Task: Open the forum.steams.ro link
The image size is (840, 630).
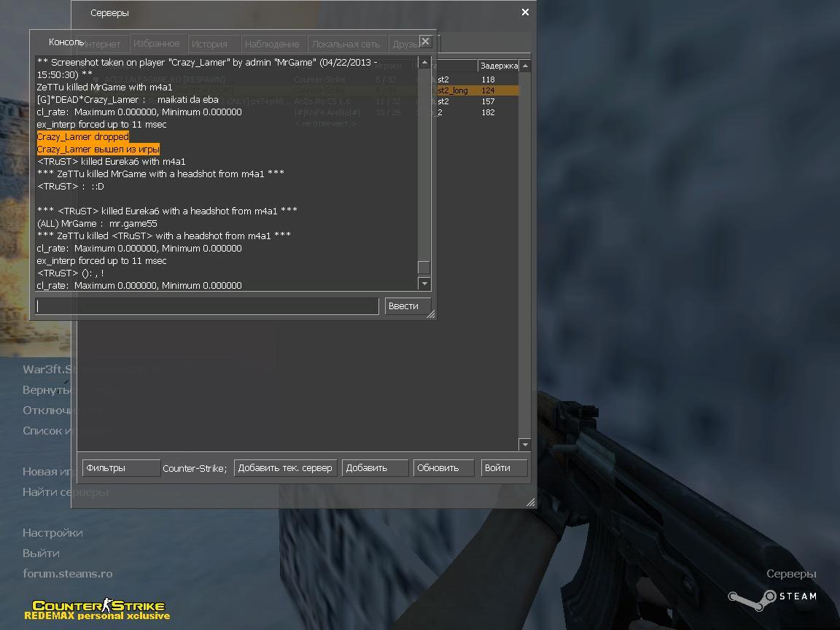Action: [x=68, y=573]
